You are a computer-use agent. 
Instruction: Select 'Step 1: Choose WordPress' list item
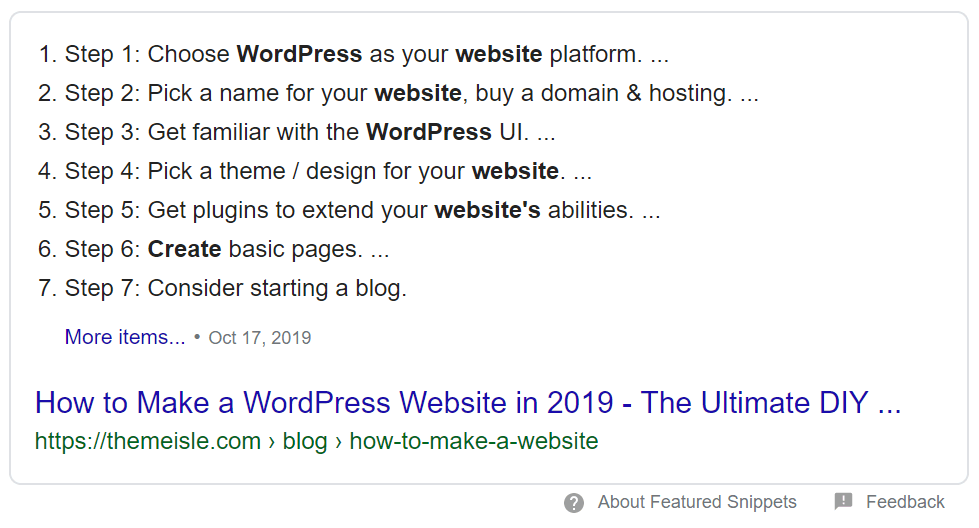click(353, 54)
